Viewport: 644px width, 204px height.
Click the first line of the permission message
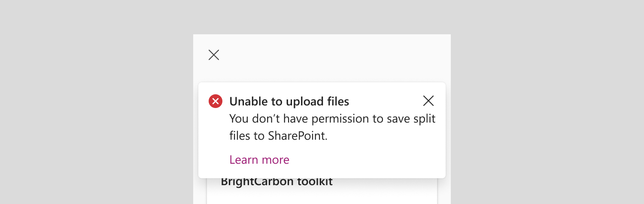[x=332, y=119]
